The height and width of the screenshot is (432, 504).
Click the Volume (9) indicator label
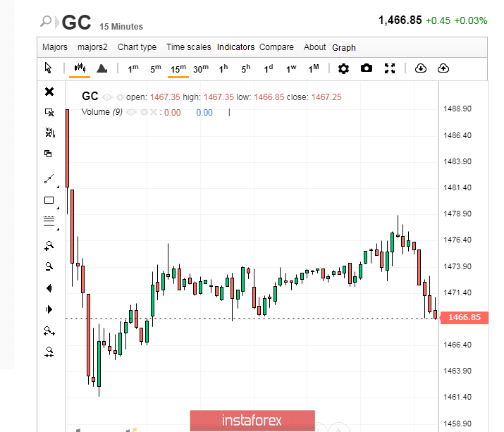102,112
